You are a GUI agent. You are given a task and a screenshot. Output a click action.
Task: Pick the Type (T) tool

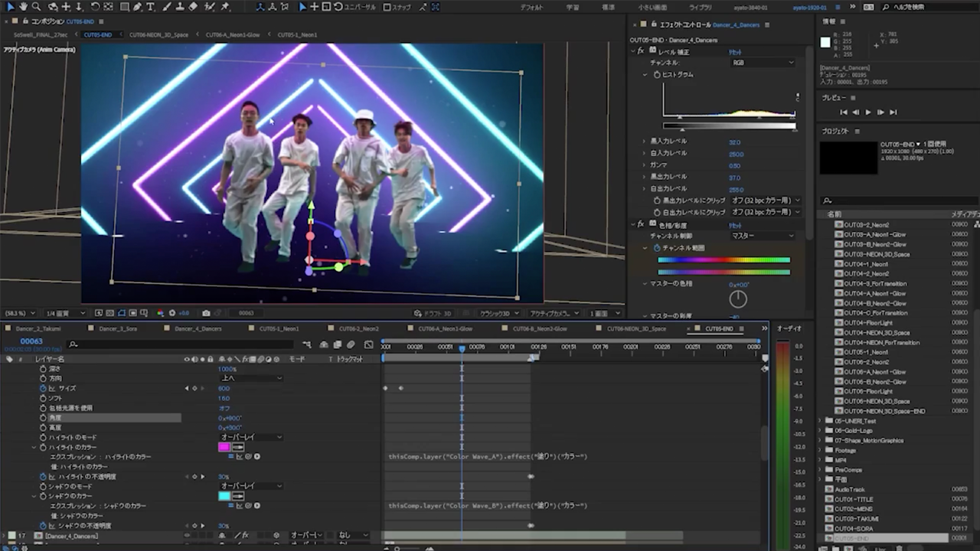click(x=150, y=7)
